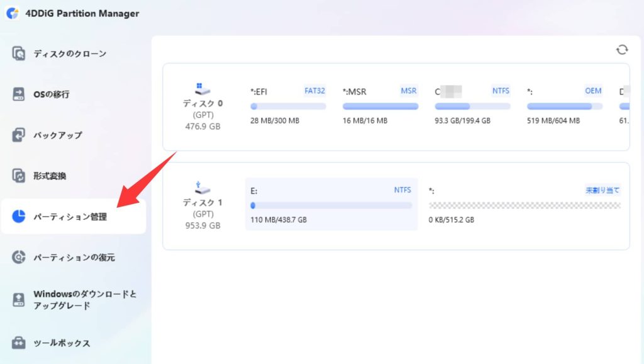Click the ディスク 1 USB drive icon

pos(202,188)
